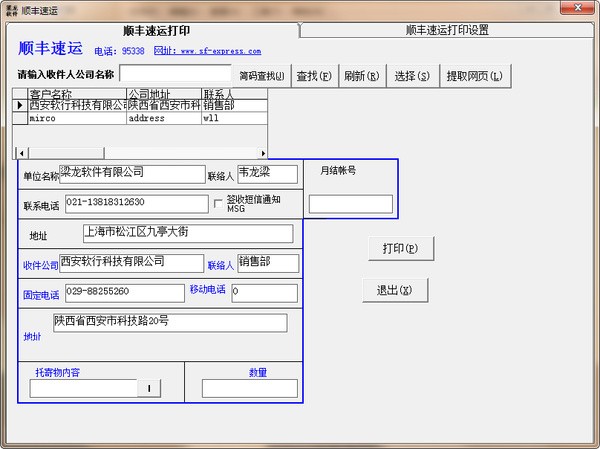Select the 西安软行科技有限公司 customer row cell
The image size is (600, 449).
pyautogui.click(x=77, y=105)
